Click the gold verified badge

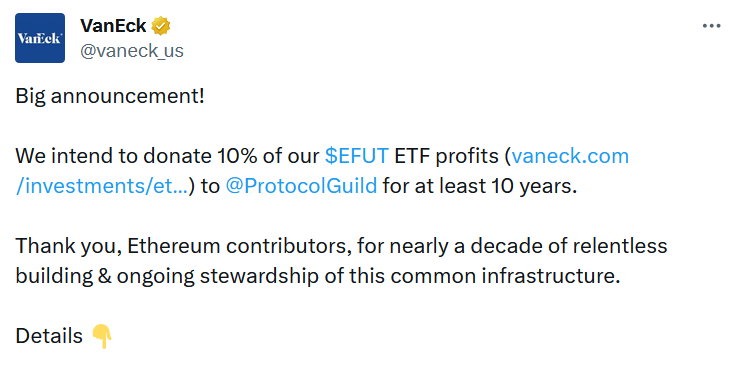(x=161, y=26)
